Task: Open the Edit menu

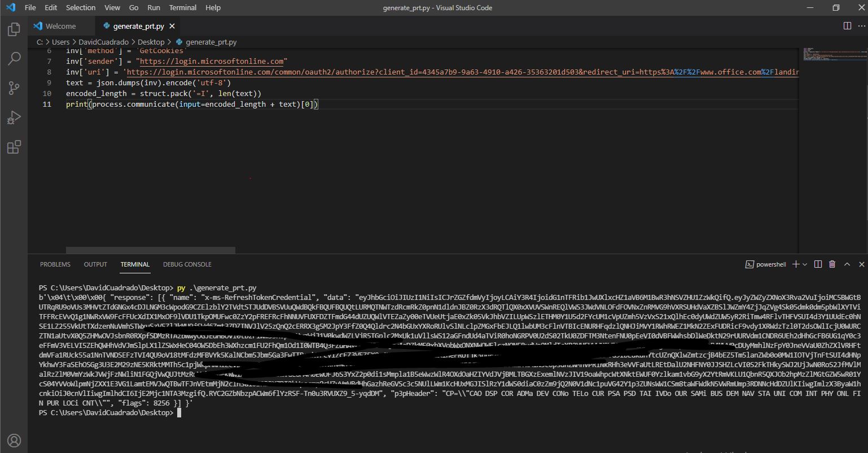Action: tap(51, 7)
